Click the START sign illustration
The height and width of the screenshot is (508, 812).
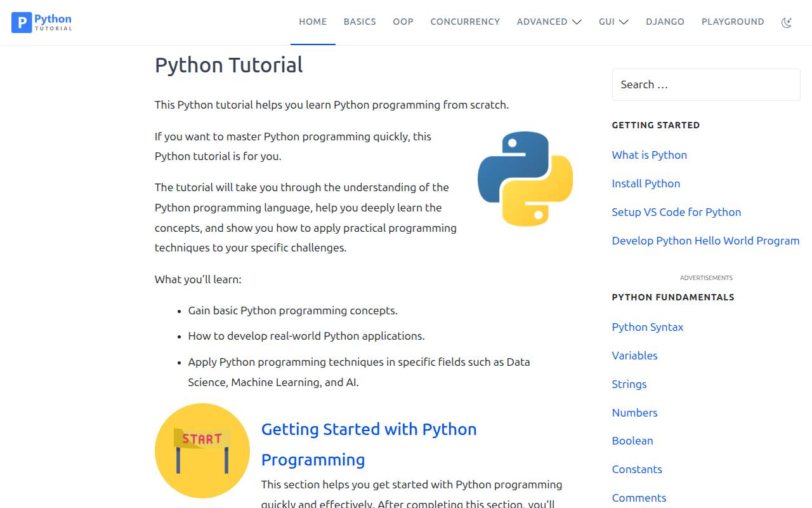click(x=202, y=451)
